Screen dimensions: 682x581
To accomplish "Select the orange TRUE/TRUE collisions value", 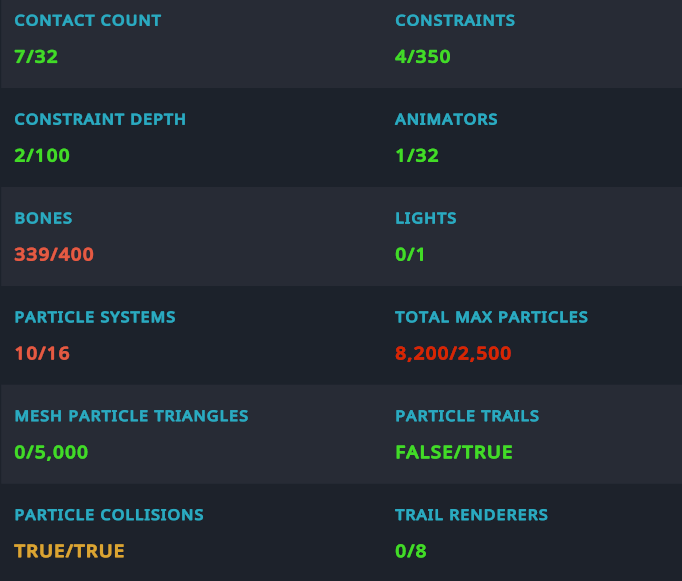I will click(x=69, y=552).
